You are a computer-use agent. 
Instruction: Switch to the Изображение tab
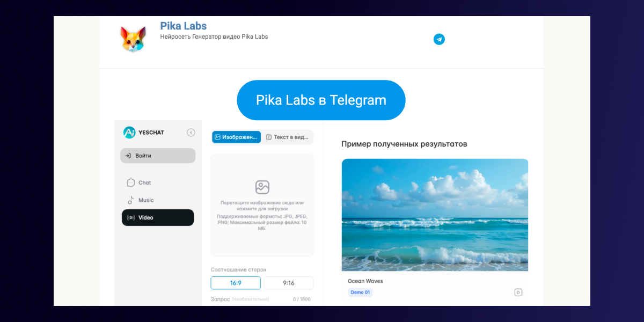point(236,137)
